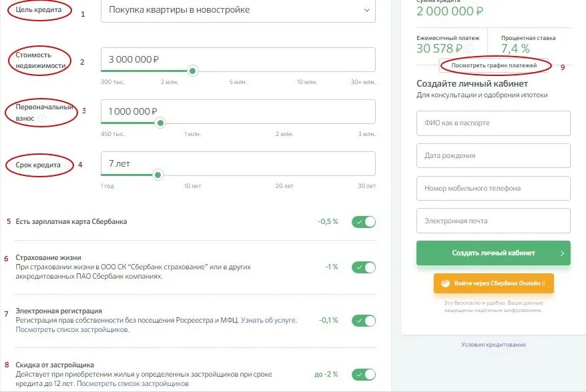Click the Срок кредита slider handle
The image size is (586, 392).
point(158,175)
